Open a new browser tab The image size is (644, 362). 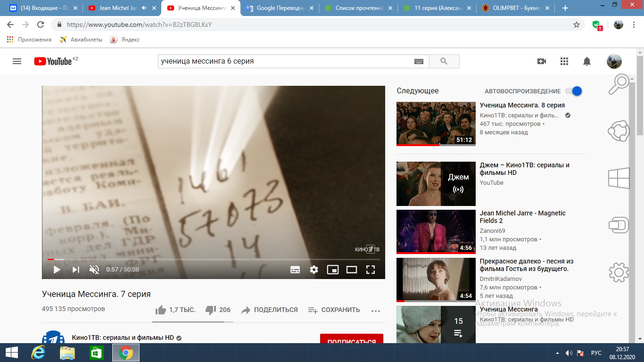coord(565,8)
